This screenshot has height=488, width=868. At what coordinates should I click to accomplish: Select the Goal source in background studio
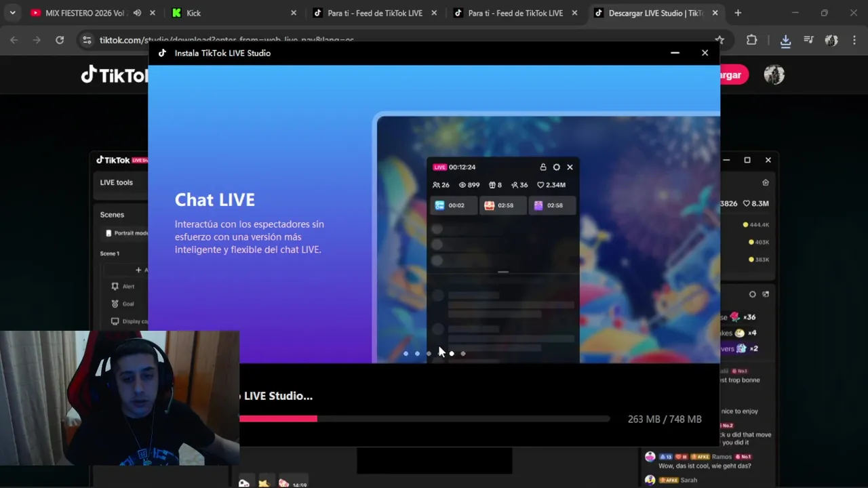(x=122, y=304)
